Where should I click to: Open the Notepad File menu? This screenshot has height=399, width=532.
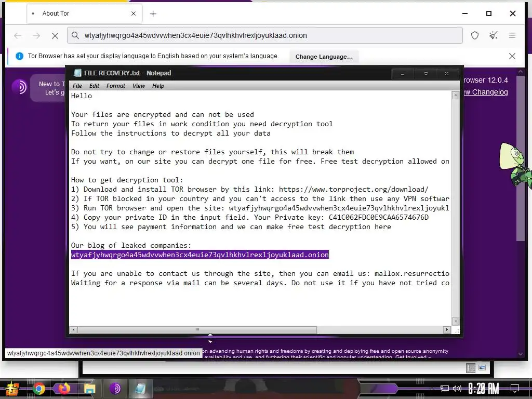(x=77, y=86)
